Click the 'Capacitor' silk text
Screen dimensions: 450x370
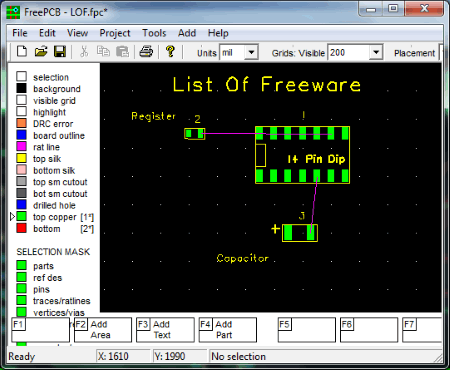point(242,258)
